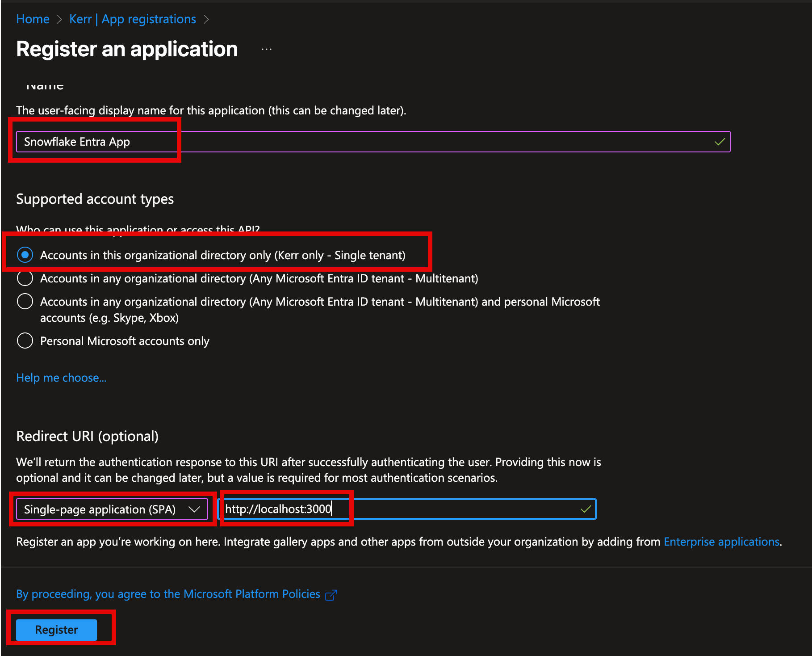
Task: Click the green checkmark in Name field
Action: [x=720, y=142]
